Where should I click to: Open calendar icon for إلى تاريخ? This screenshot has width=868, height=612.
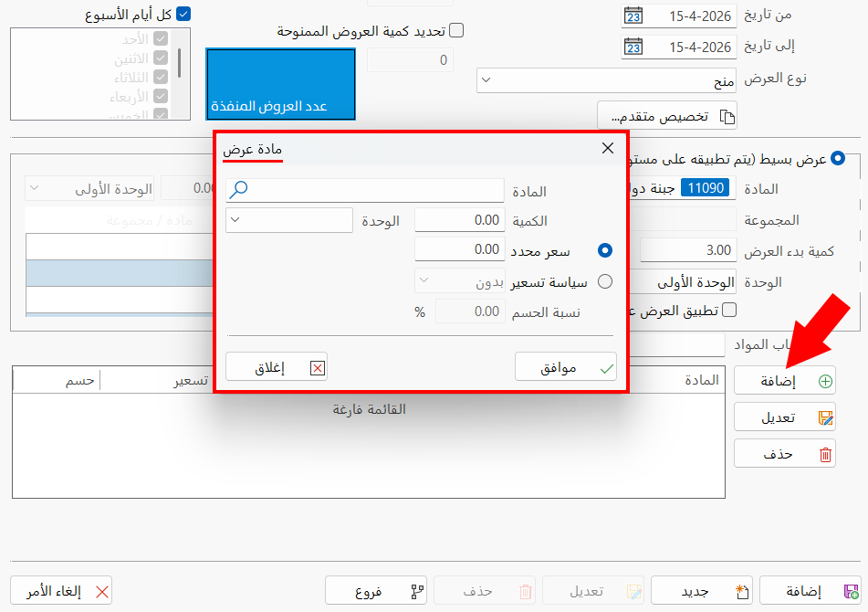pyautogui.click(x=633, y=47)
